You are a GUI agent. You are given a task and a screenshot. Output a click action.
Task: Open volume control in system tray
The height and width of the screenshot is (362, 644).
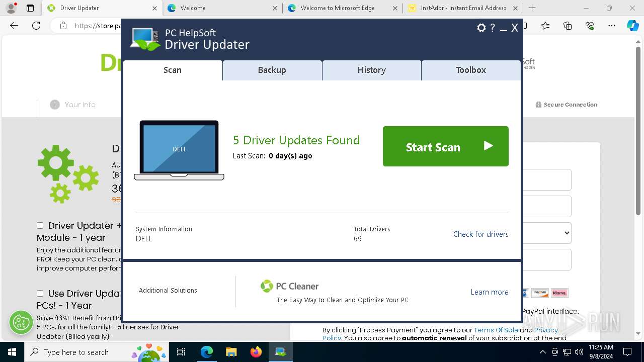point(579,352)
